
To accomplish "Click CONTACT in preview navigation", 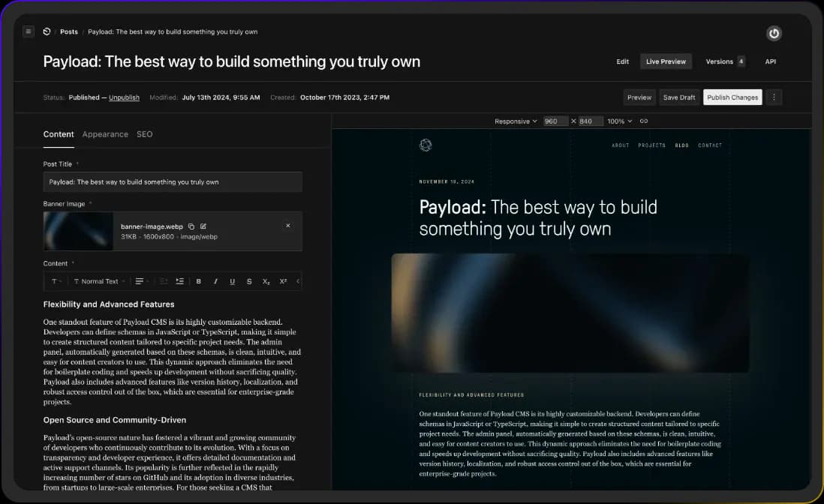I will [710, 145].
